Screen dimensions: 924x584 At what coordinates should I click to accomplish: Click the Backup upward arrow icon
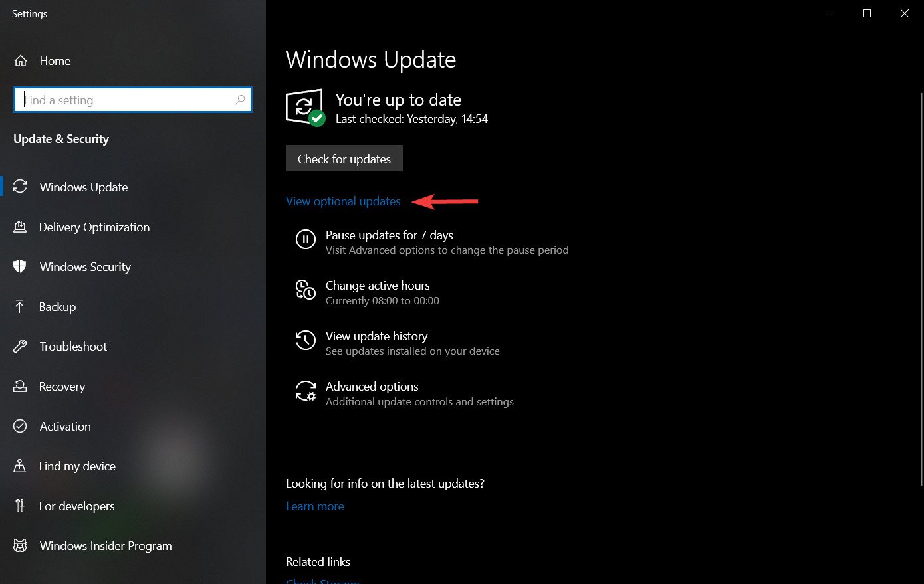[19, 306]
